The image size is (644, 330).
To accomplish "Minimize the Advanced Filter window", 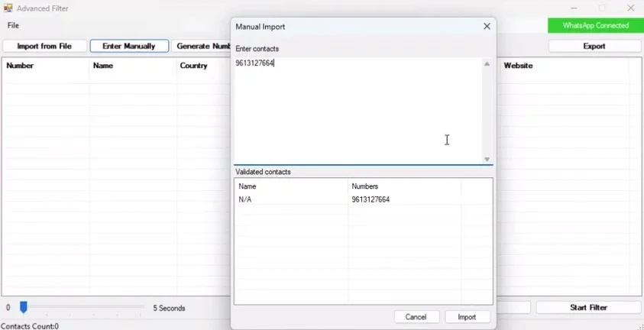I will (574, 8).
